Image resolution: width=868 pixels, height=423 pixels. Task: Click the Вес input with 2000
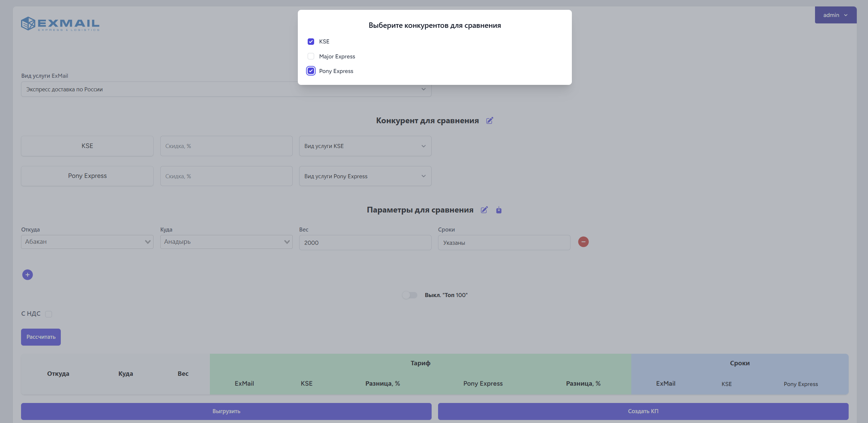(x=365, y=243)
